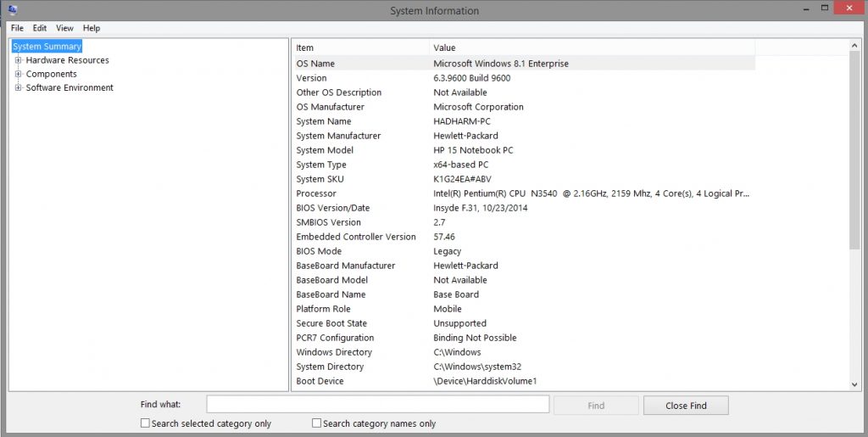Select the BIOS Mode row
This screenshot has height=437, width=868.
[523, 251]
